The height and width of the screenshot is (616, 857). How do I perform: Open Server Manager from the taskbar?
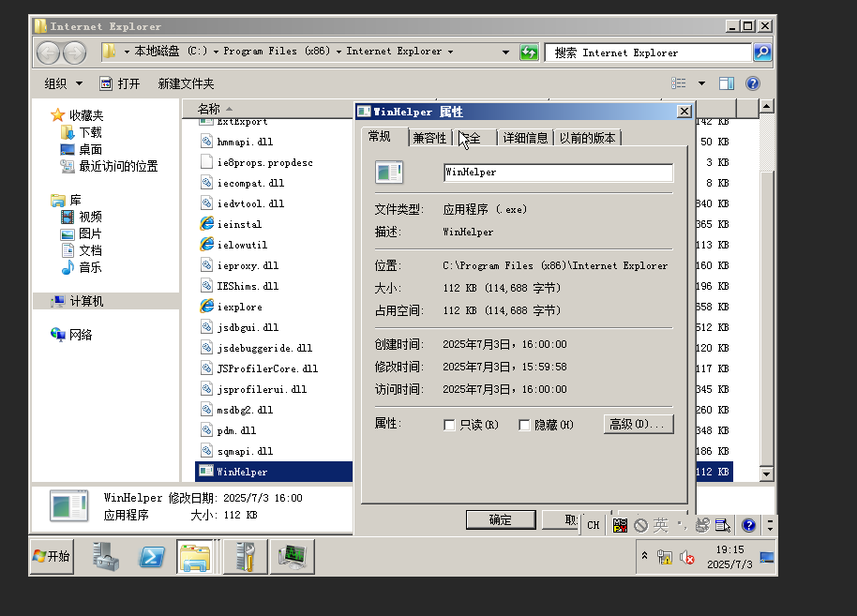point(106,556)
